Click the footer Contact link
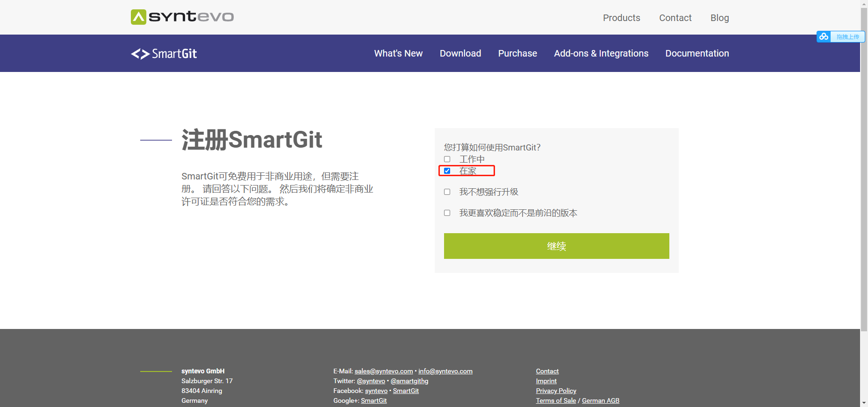Viewport: 868px width, 407px height. click(547, 371)
